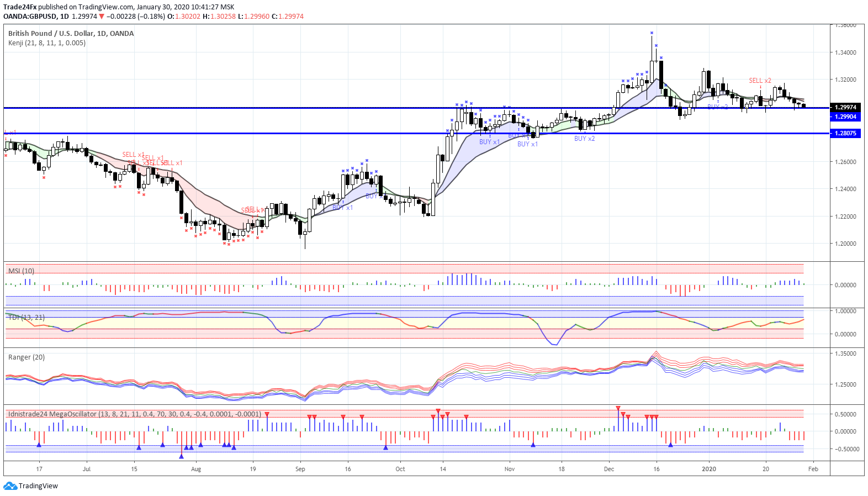
Task: Click the MSI (10) indicator label
Action: (21, 271)
